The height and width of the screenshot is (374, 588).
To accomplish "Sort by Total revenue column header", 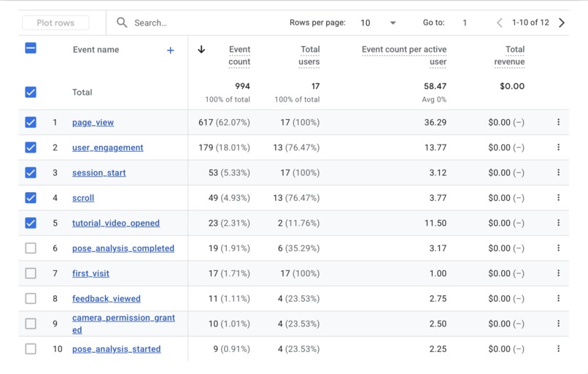I will 510,56.
